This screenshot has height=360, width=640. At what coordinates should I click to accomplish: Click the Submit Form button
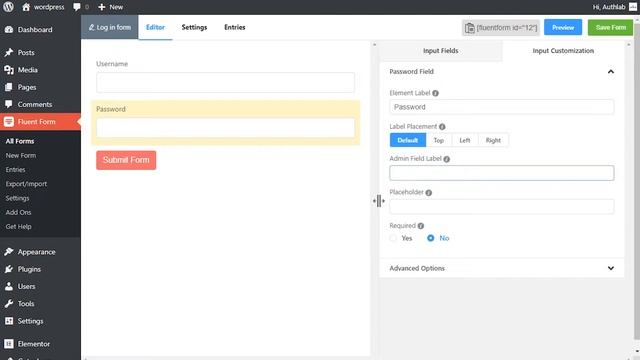click(x=126, y=160)
